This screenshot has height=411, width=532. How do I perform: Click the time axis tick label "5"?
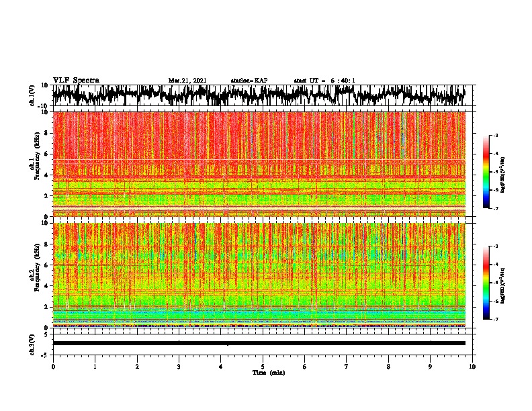(x=263, y=367)
